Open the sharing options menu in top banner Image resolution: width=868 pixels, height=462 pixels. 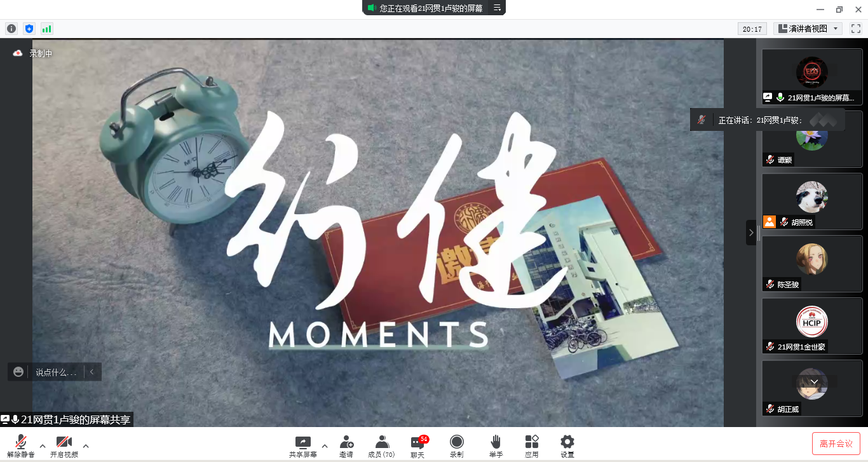(498, 8)
